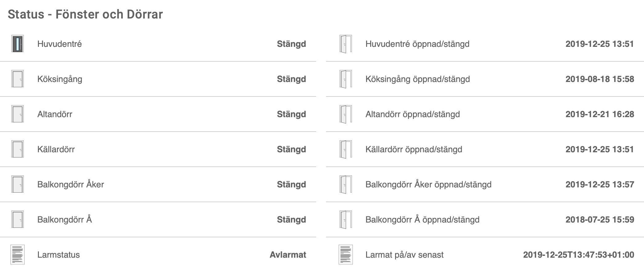
Task: Click the Balkongdörr Åker öppnad/stängd label
Action: 428,185
